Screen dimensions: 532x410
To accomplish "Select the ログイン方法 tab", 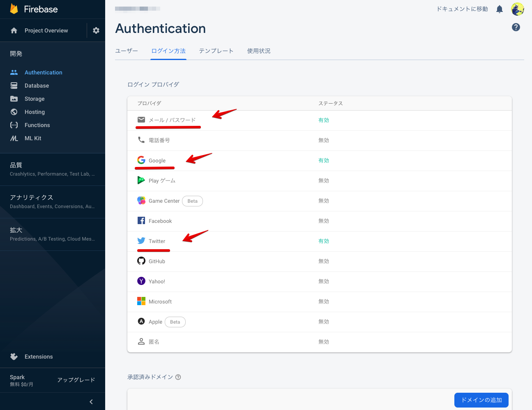I will coord(168,51).
